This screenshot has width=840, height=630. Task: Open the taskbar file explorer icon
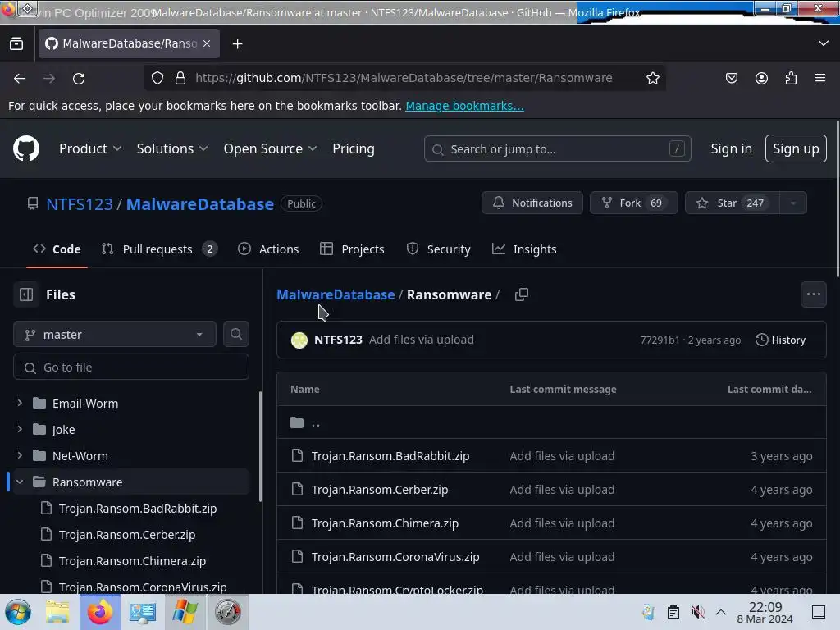[x=57, y=612]
